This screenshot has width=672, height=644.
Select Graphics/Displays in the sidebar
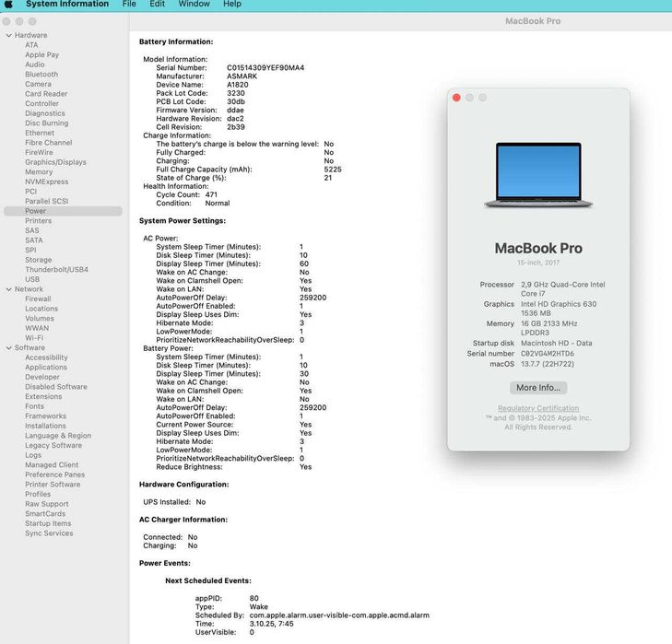pyautogui.click(x=55, y=162)
